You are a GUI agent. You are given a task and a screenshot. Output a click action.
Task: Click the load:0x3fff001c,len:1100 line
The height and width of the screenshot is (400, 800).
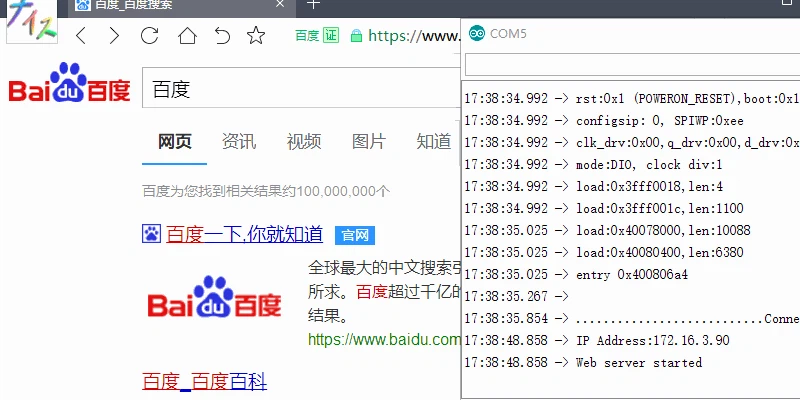pyautogui.click(x=604, y=209)
